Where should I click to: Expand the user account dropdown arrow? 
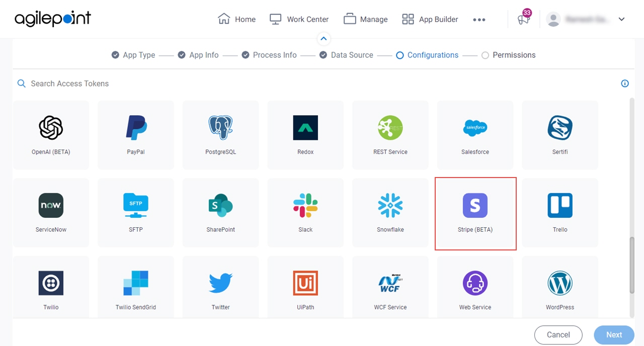622,19
